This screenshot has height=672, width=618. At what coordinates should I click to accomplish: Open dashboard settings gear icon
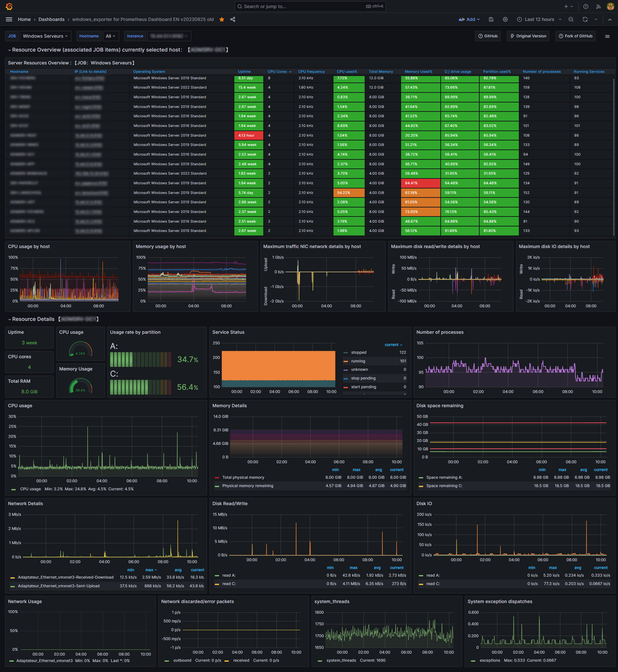(x=505, y=19)
